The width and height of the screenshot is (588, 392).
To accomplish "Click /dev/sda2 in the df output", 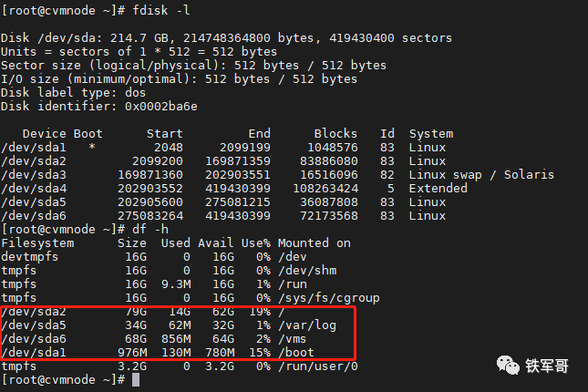I will click(x=34, y=312).
